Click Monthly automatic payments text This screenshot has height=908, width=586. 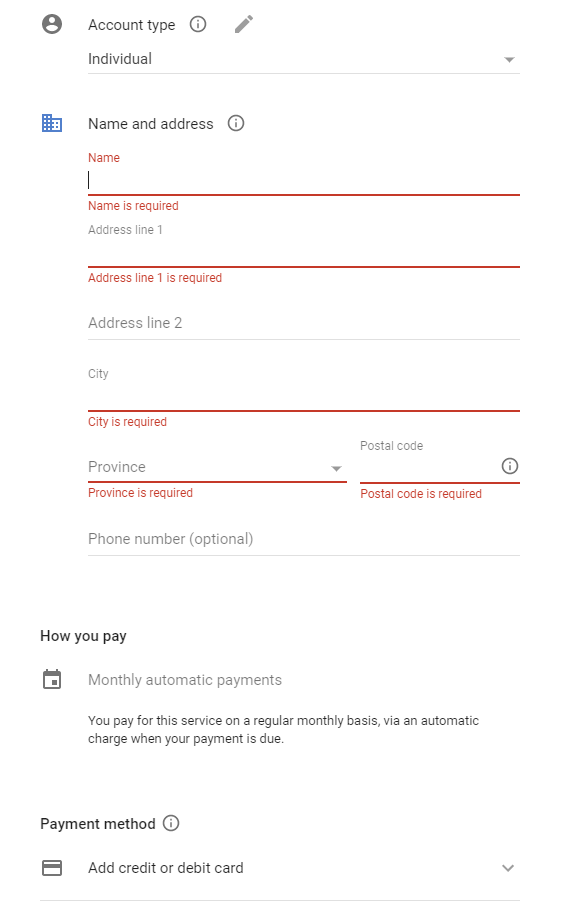[x=185, y=680]
